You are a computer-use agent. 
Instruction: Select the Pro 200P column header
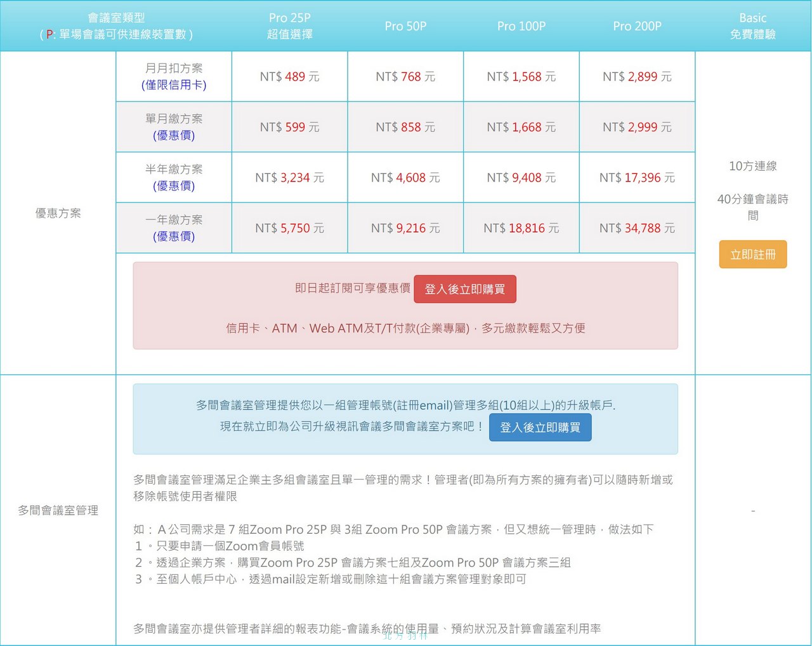637,26
